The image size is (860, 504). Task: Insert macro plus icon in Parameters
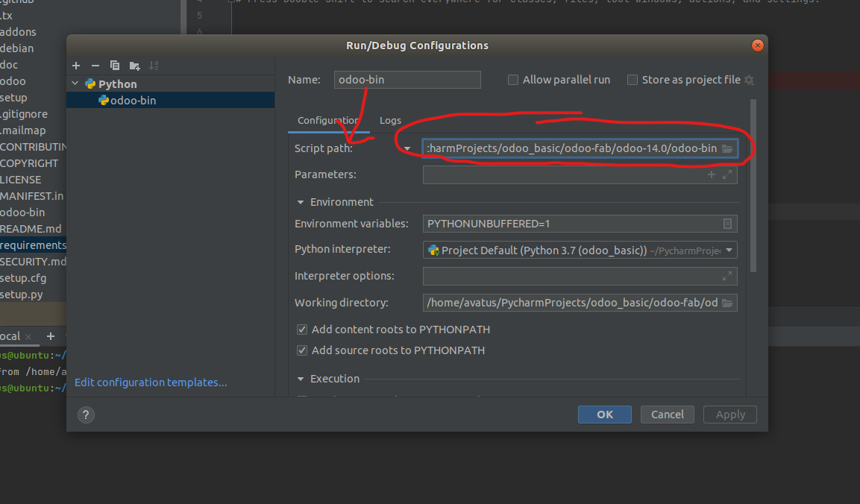pos(712,174)
